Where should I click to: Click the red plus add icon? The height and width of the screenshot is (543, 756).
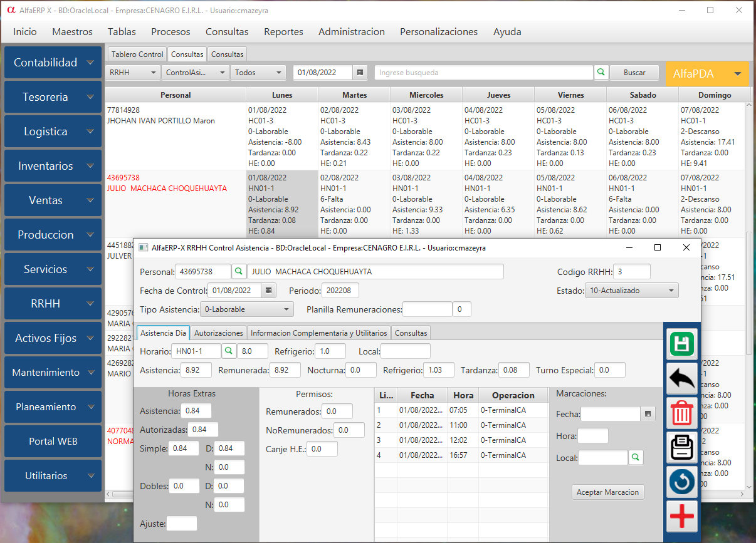pyautogui.click(x=683, y=516)
